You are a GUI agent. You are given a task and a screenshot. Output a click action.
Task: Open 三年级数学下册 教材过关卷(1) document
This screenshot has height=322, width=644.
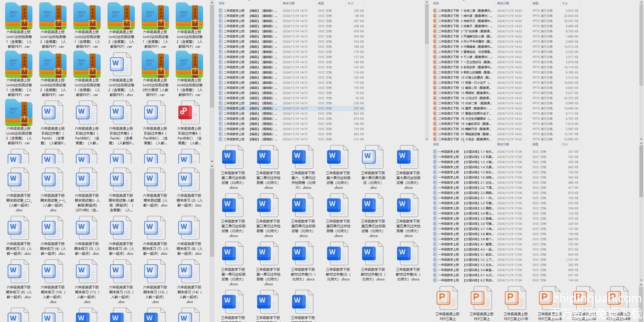click(303, 254)
